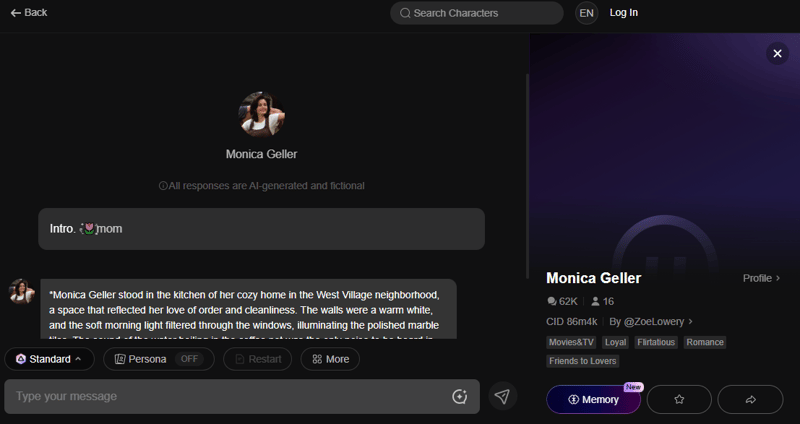Open the Persona settings button
Image resolution: width=800 pixels, height=424 pixels.
pyautogui.click(x=159, y=359)
